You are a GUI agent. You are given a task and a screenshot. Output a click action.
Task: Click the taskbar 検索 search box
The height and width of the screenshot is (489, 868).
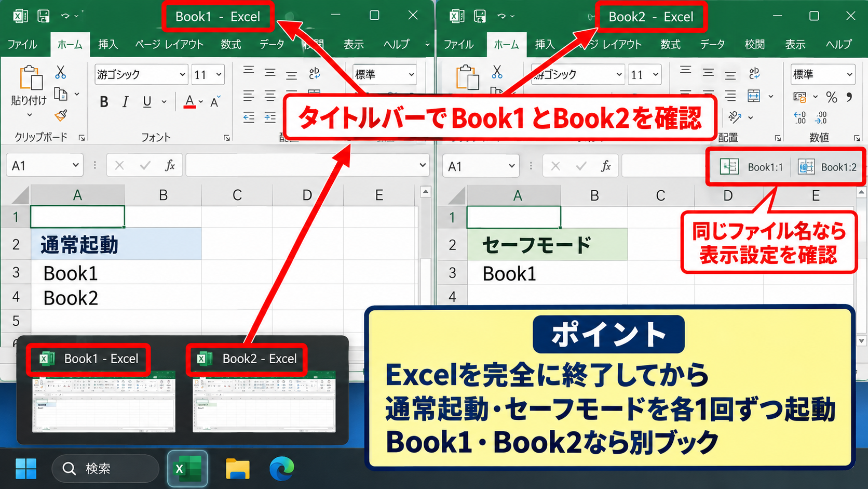(x=105, y=469)
